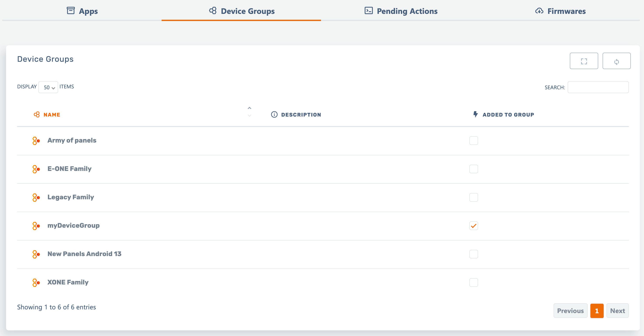Focus the Search input field
This screenshot has width=644, height=336.
point(598,87)
